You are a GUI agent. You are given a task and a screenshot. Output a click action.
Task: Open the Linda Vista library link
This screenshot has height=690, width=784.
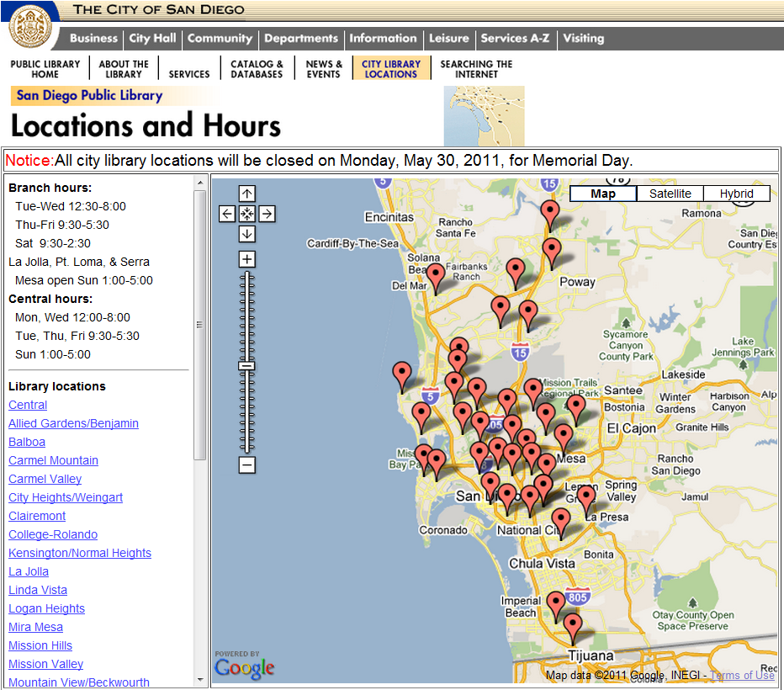[x=38, y=590]
